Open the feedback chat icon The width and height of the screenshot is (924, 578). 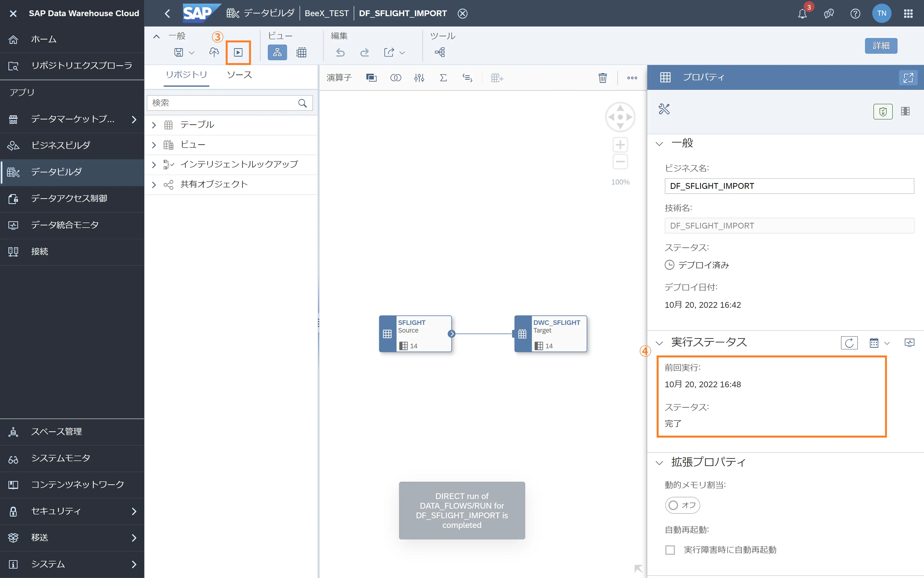pos(828,14)
